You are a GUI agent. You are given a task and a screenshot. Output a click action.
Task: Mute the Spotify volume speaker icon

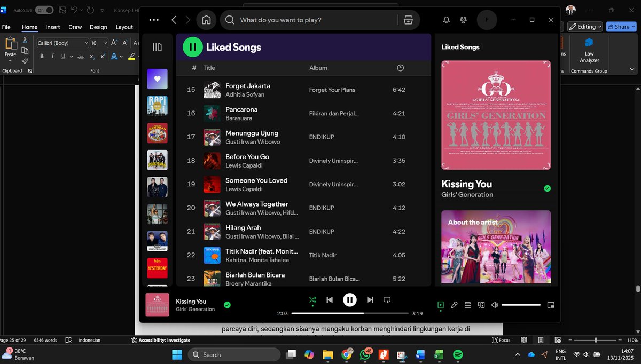495,305
